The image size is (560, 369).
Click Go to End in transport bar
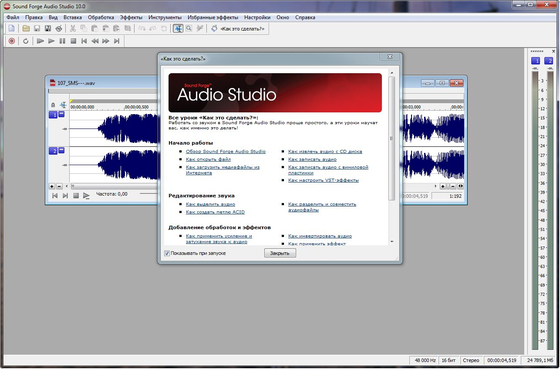coord(117,41)
